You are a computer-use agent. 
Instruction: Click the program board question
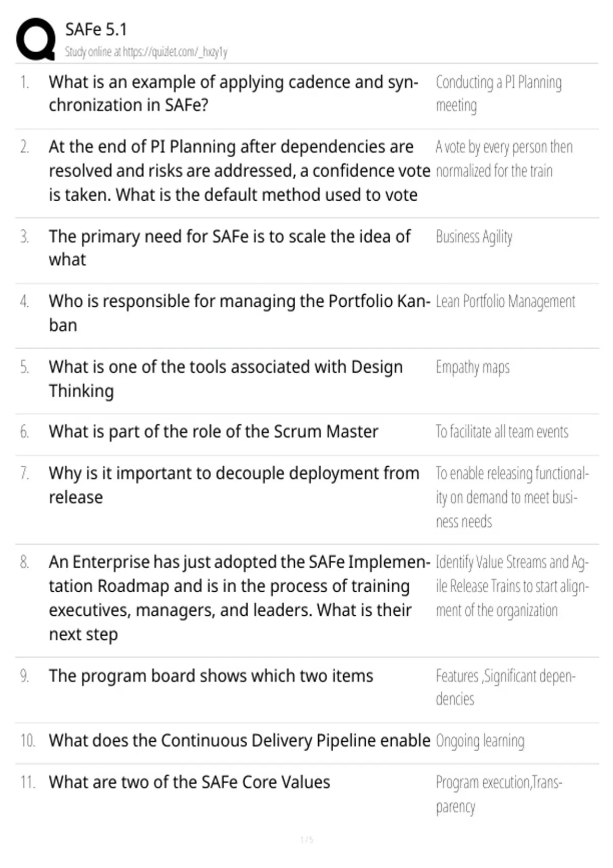pyautogui.click(x=211, y=676)
